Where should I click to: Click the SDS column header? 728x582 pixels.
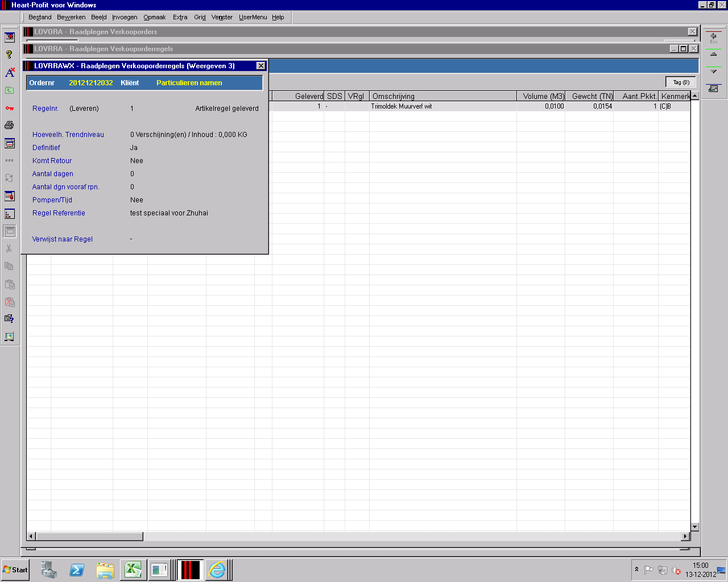pyautogui.click(x=334, y=96)
